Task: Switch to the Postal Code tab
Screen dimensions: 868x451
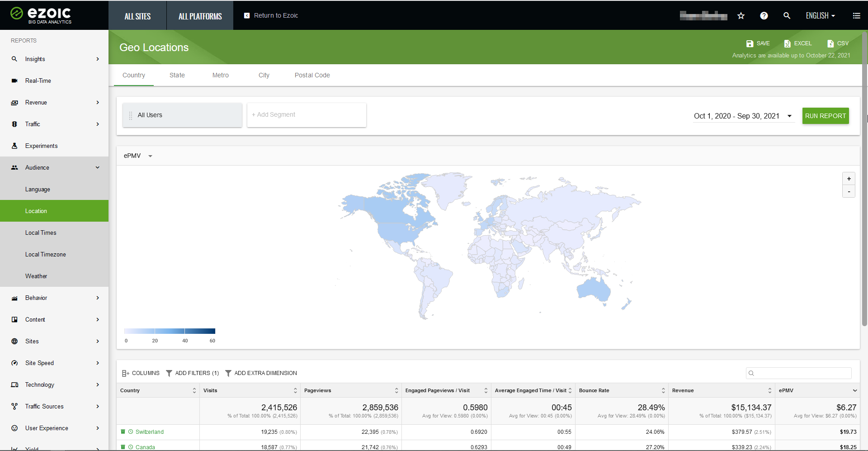Action: point(312,75)
